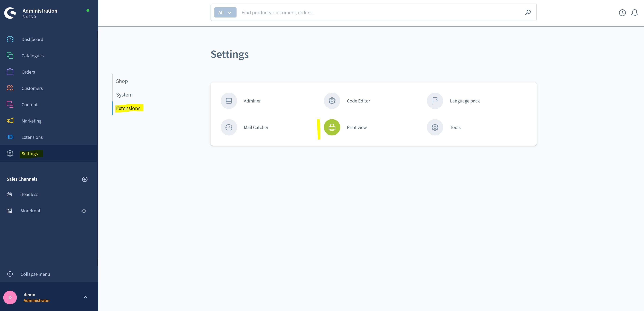Click the Print view printer icon
644x311 pixels.
tap(332, 127)
